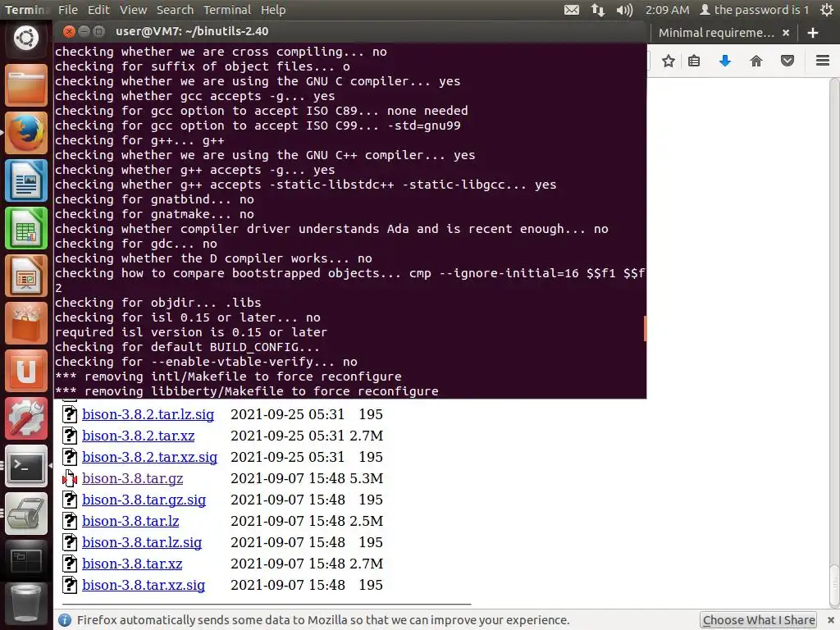This screenshot has height=630, width=840.
Task: Open the clock showing 2:09 AM
Action: [667, 10]
